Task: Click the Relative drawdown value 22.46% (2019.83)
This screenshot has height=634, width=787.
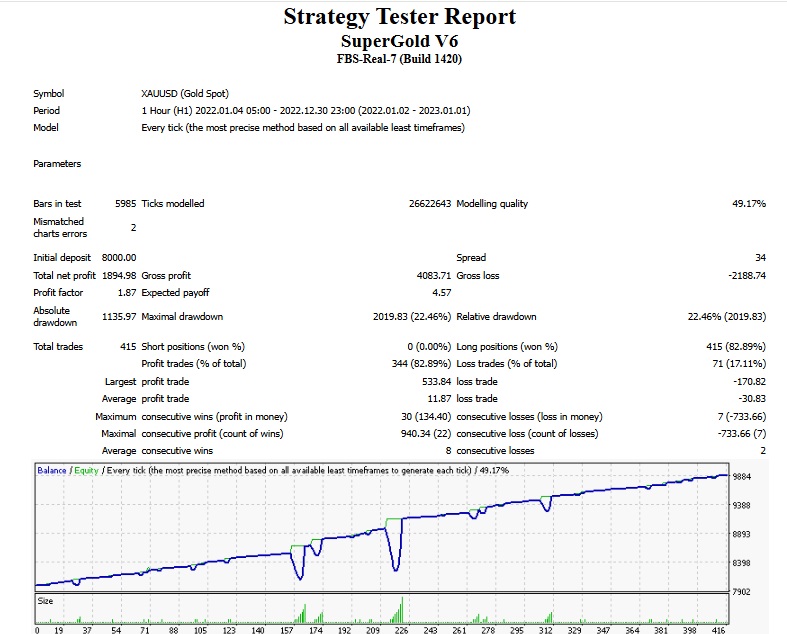Action: (x=727, y=317)
